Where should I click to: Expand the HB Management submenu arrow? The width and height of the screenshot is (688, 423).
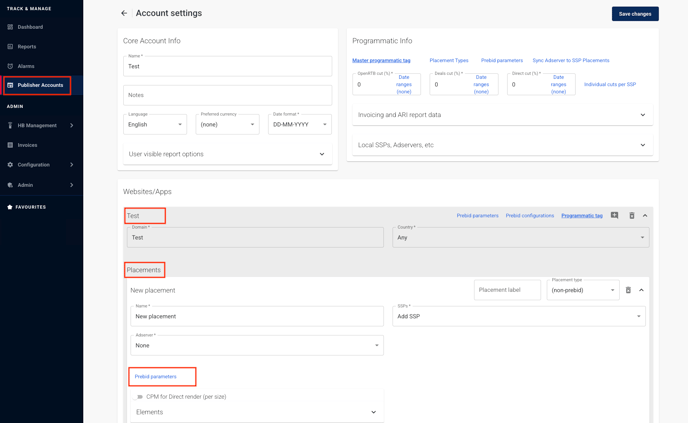[x=72, y=125]
